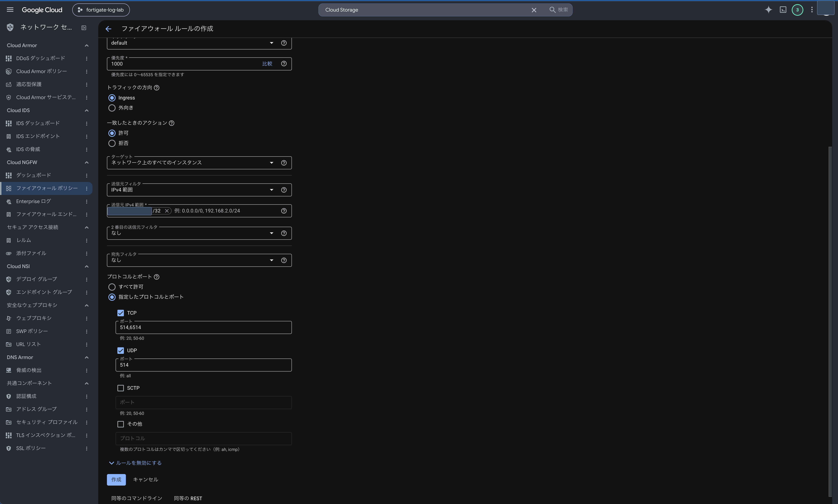Open the main navigation hamburger menu
Screen dimensions: 838x504
tap(10, 10)
